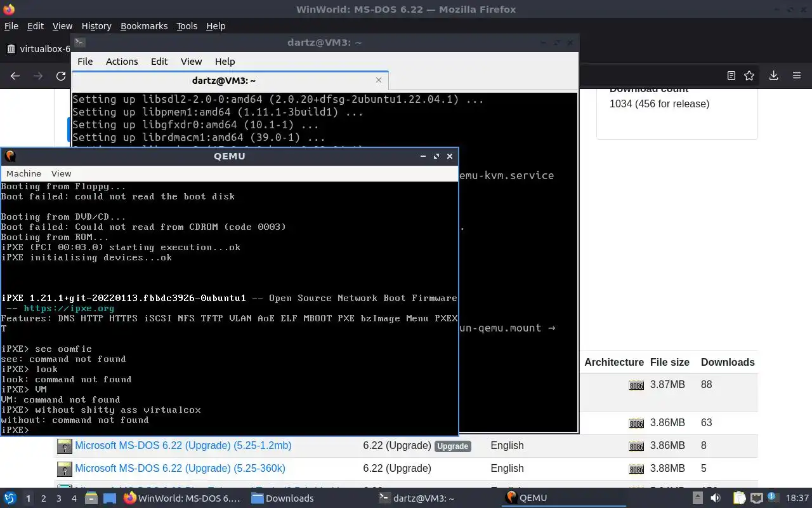Open the View menu in QEMU
Viewport: 812px width, 508px height.
point(61,173)
